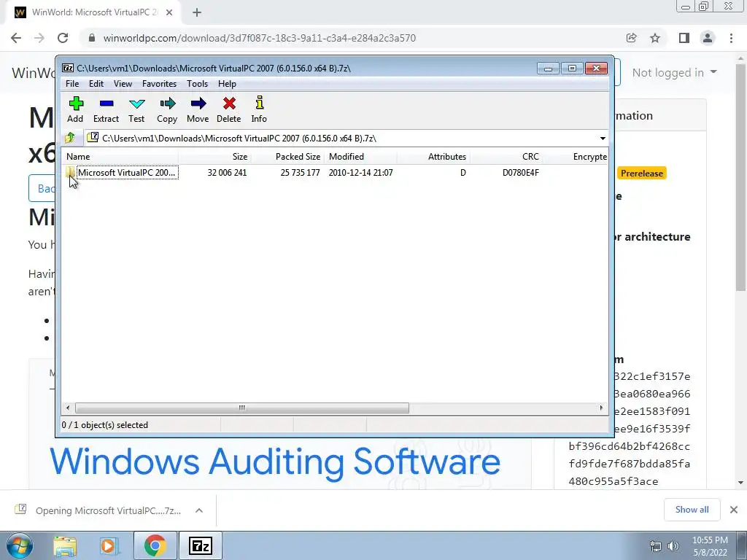Click the Prerelease badge
The height and width of the screenshot is (560, 747).
[x=642, y=174]
